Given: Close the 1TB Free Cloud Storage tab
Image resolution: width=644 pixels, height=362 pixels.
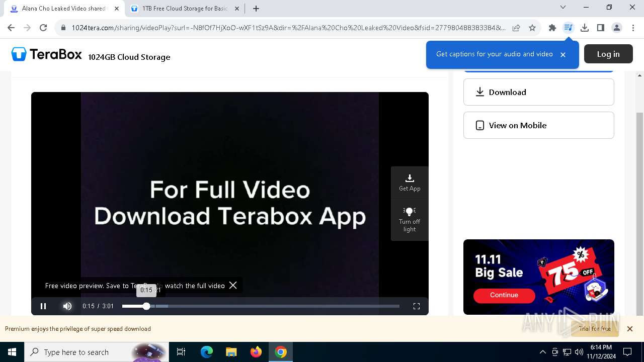Looking at the screenshot, I should (236, 9).
